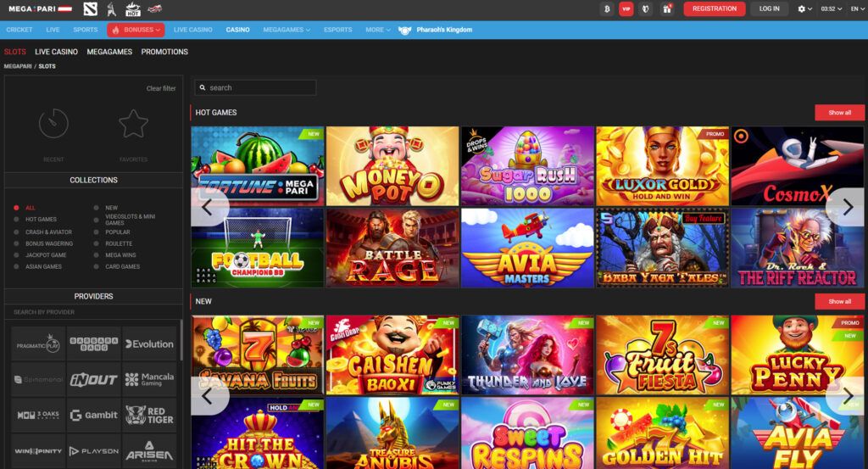This screenshot has height=469, width=868.
Task: Open the cricket player icon in header
Action: coord(111,8)
